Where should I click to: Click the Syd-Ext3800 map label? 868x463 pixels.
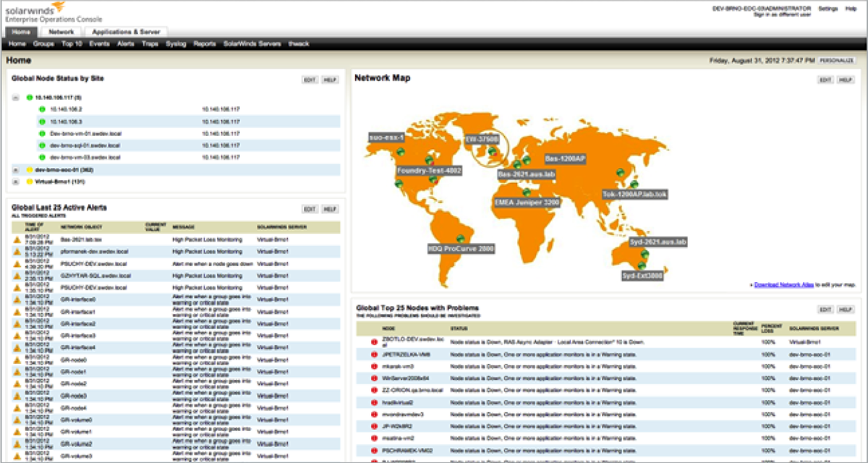coord(643,276)
